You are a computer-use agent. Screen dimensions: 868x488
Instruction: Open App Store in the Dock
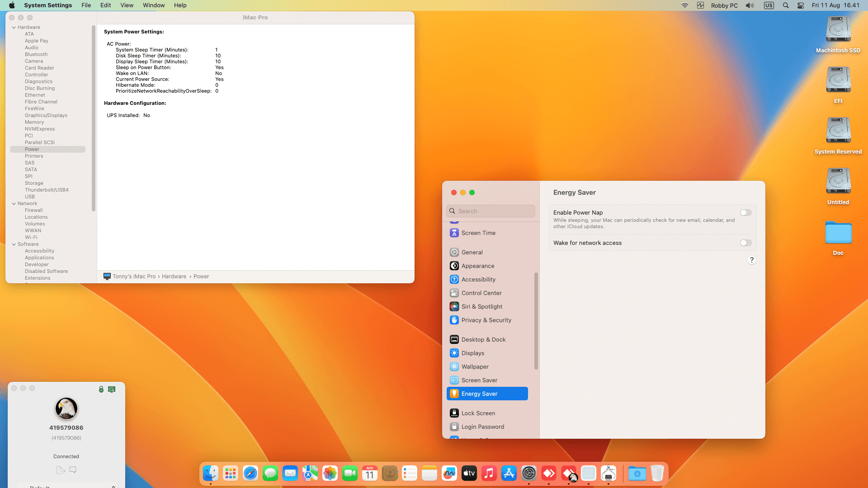[x=509, y=473]
